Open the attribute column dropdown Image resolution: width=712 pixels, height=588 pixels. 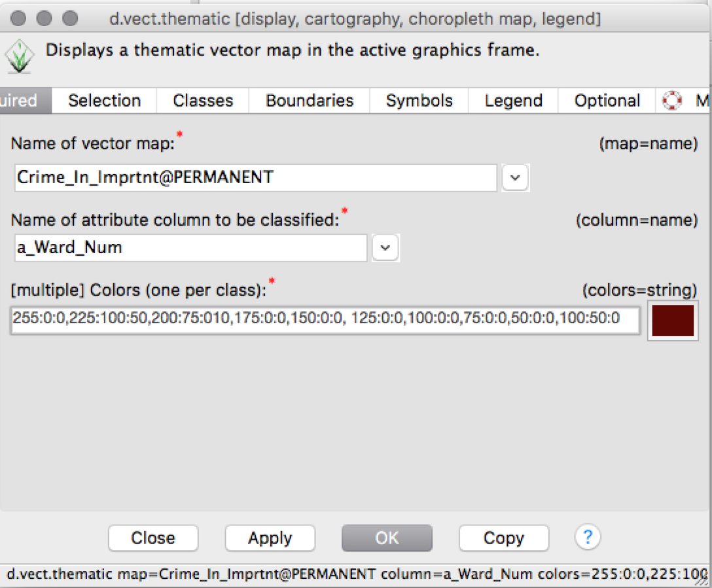click(385, 247)
